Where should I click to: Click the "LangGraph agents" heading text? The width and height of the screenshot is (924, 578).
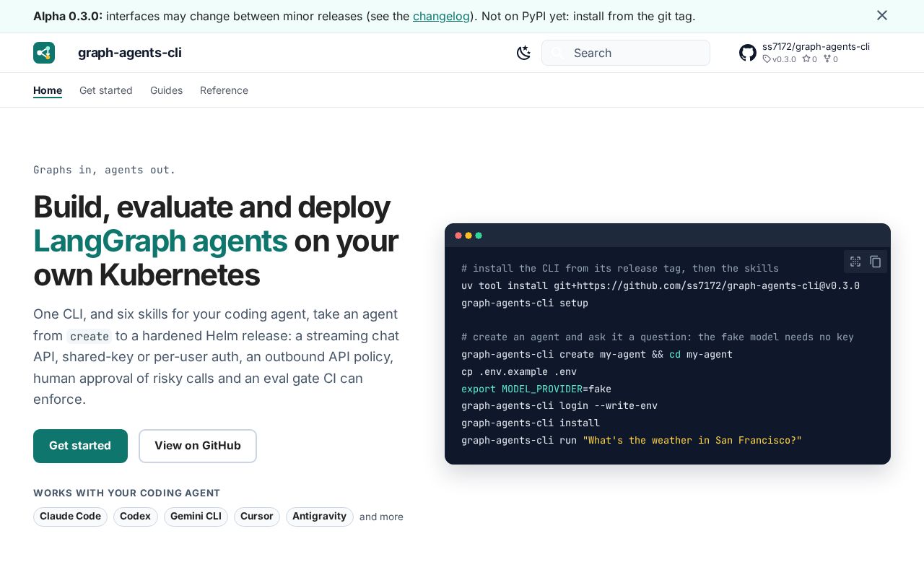tap(160, 241)
